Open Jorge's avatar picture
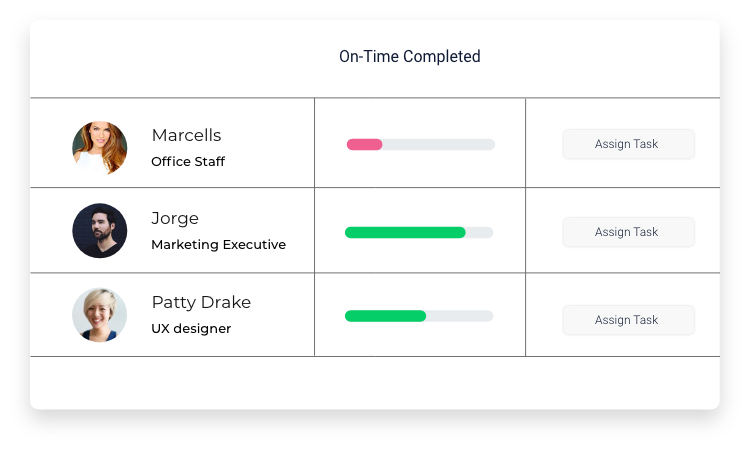750x450 pixels. coord(100,231)
